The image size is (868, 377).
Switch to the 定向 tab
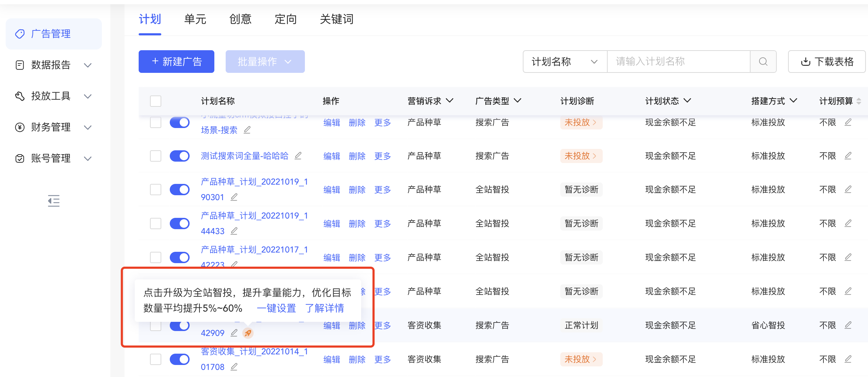click(286, 19)
